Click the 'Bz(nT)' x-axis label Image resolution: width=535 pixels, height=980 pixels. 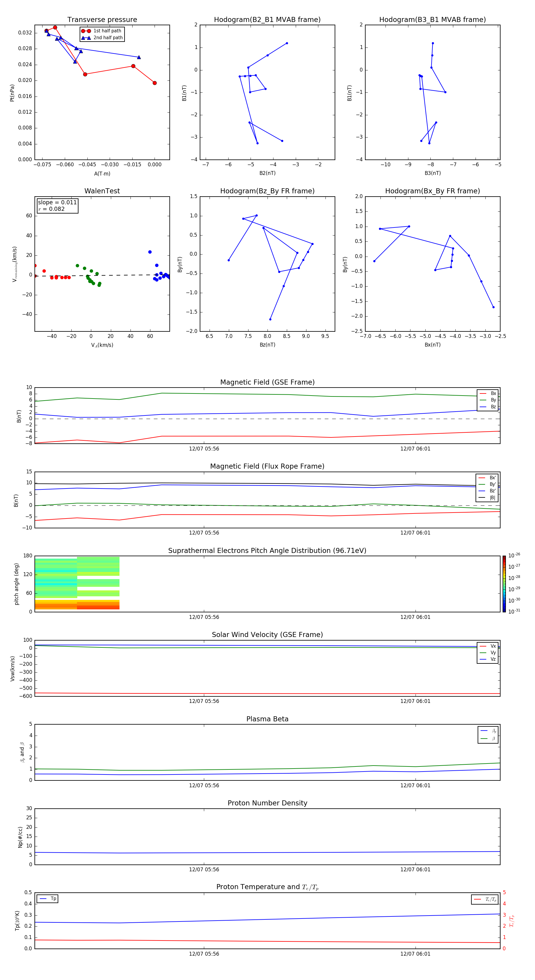pos(267,345)
